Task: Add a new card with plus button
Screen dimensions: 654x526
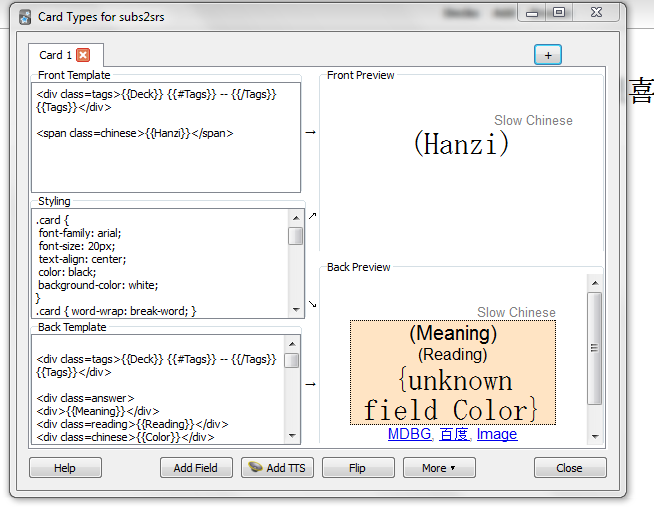Action: point(547,55)
